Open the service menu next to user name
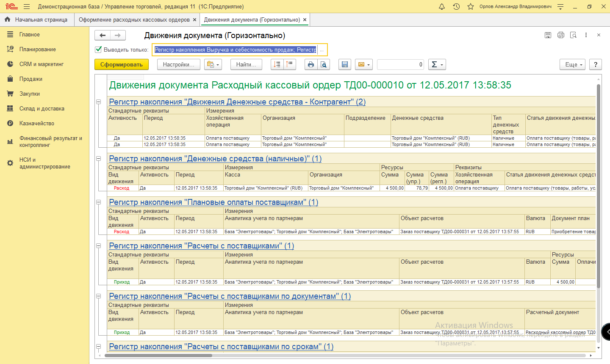Viewport: 610px width, 364px height. pos(560,6)
